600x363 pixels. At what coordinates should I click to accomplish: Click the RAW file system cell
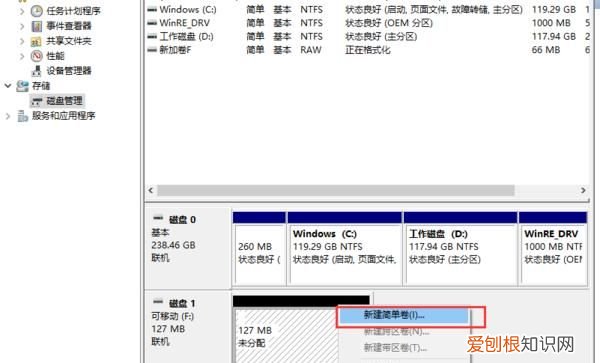click(x=311, y=50)
